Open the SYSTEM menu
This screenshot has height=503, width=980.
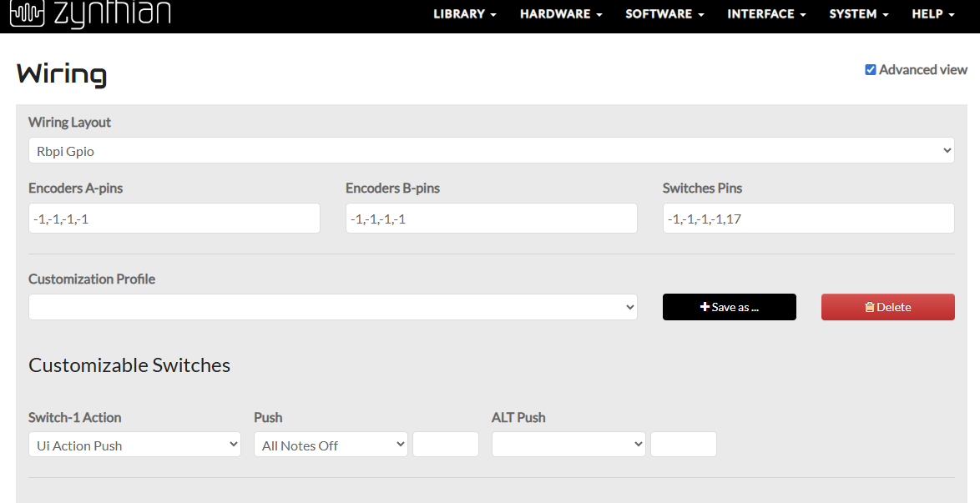click(858, 14)
